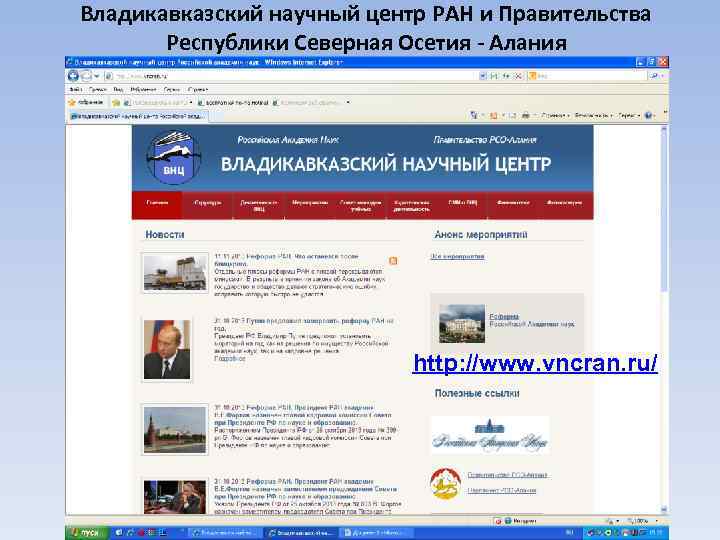Open the Избранное menu
This screenshot has height=540, width=720.
pyautogui.click(x=143, y=90)
